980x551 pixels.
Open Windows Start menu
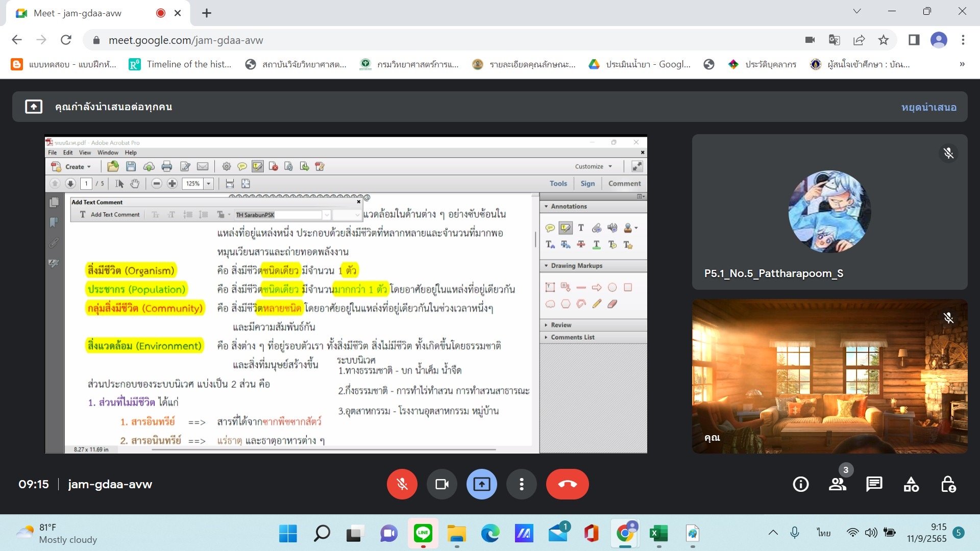pyautogui.click(x=288, y=534)
